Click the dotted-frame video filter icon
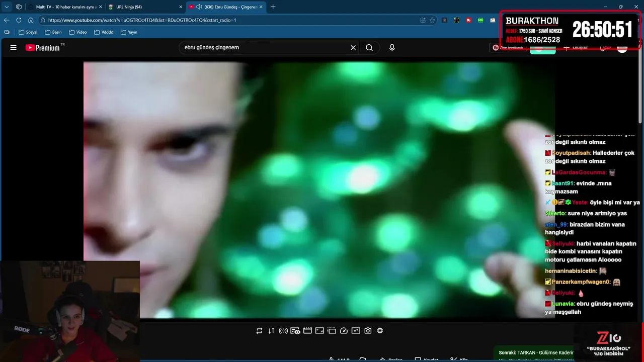The width and height of the screenshot is (644, 362). (x=332, y=331)
